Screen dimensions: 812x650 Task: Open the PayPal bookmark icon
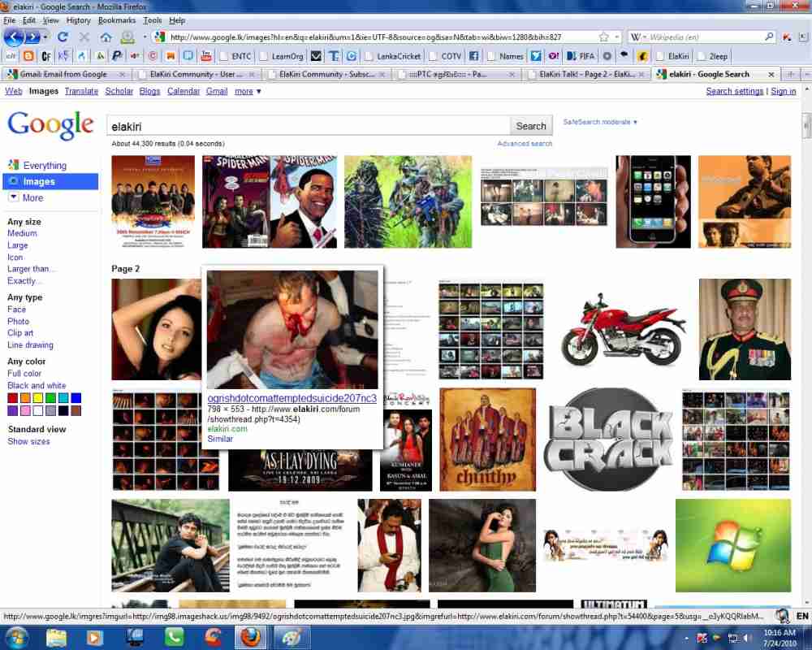click(x=117, y=56)
